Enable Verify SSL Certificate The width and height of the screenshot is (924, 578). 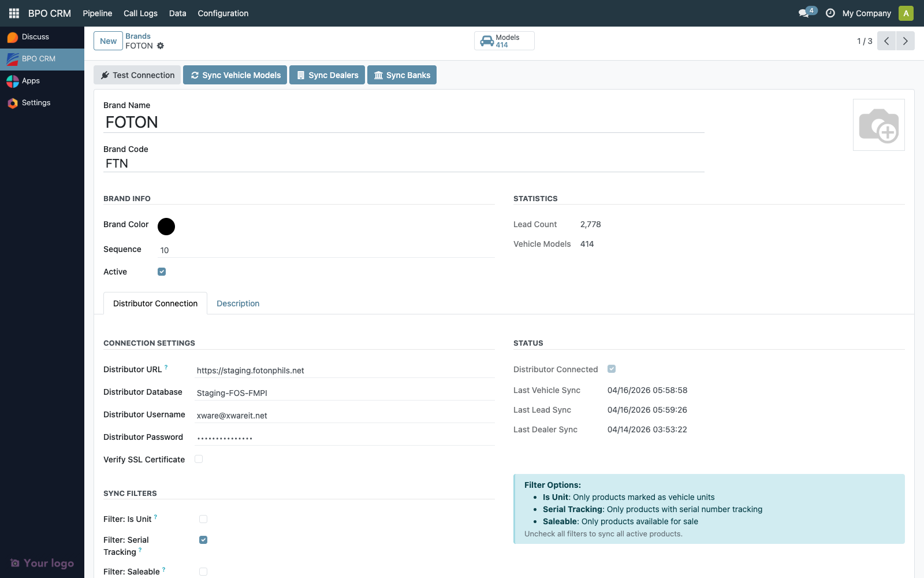tap(199, 459)
